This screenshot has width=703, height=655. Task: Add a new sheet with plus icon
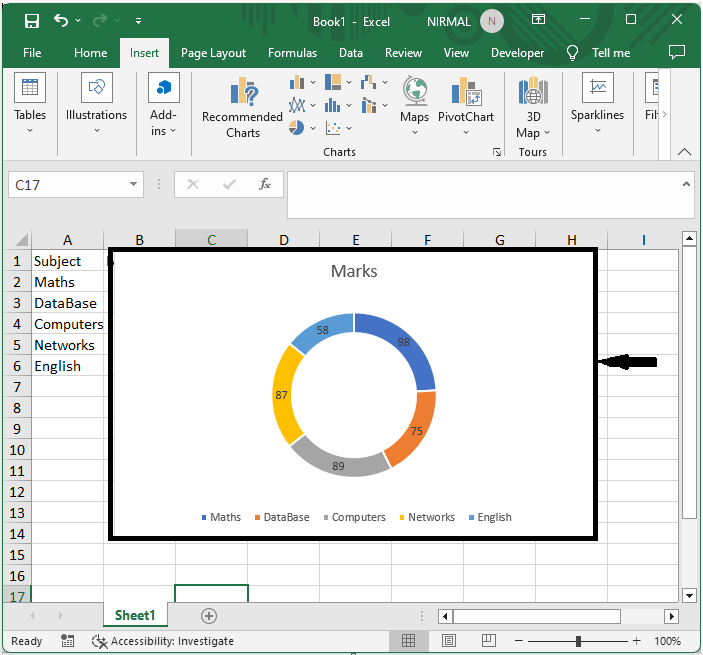coord(209,616)
